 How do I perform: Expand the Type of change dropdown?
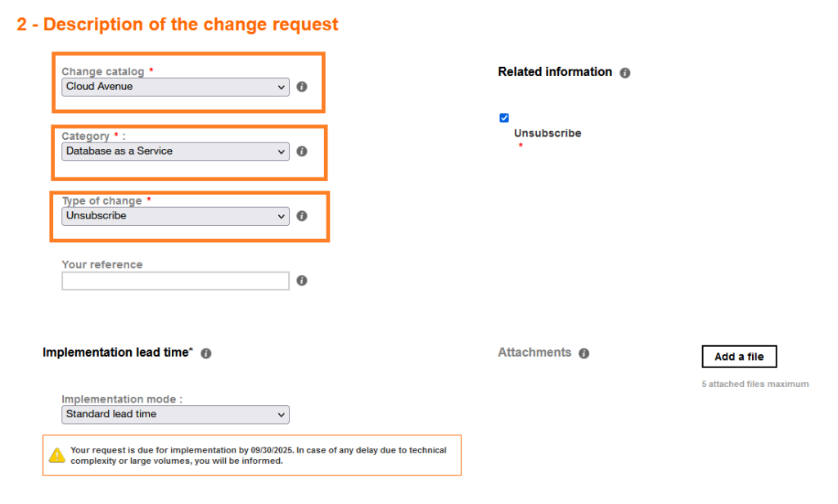coord(175,216)
